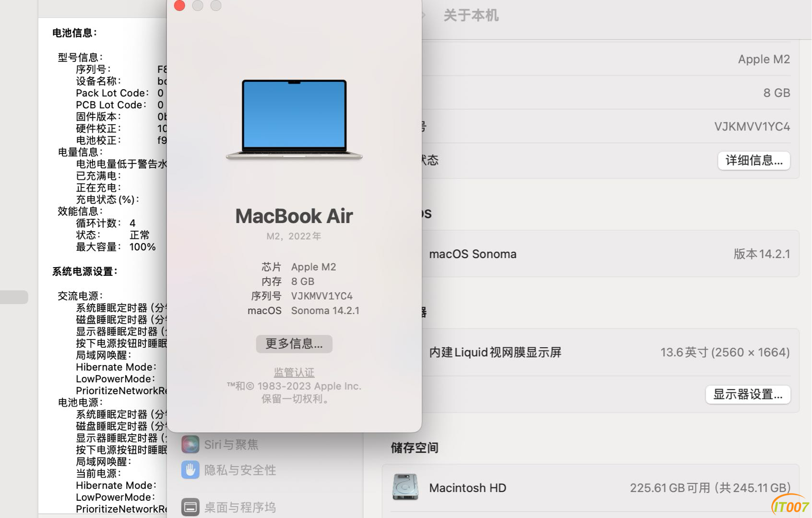Click the Apple M2 chip value in the About window

pos(313,267)
